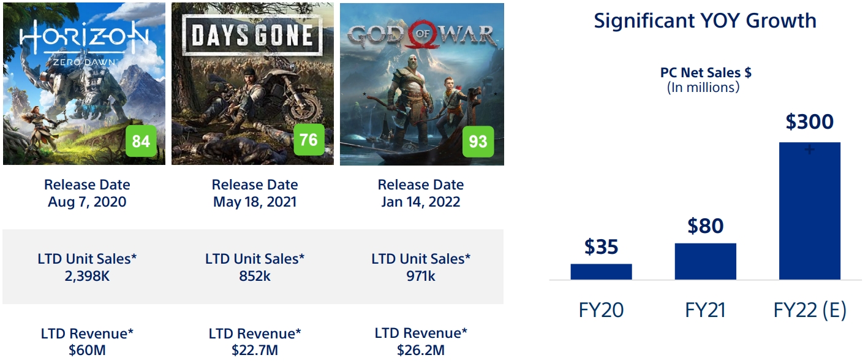Click the FY20 bar in chart

601,272
